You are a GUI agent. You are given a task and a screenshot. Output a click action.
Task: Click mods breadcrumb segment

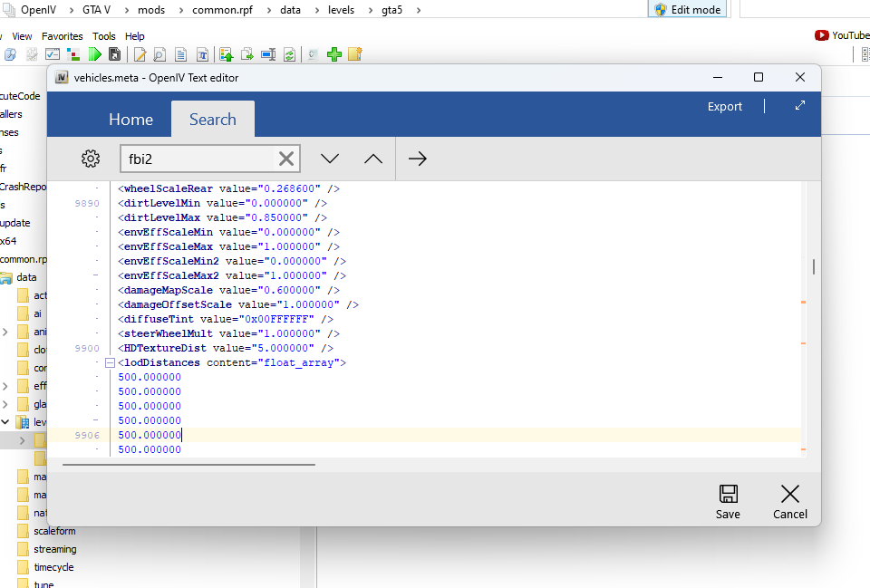151,10
